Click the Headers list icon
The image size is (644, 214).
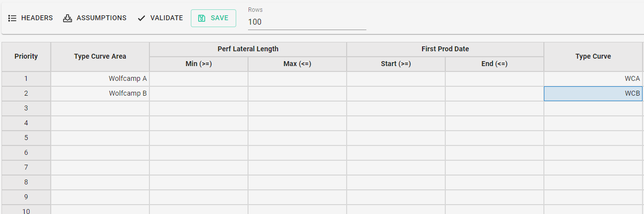pyautogui.click(x=13, y=18)
